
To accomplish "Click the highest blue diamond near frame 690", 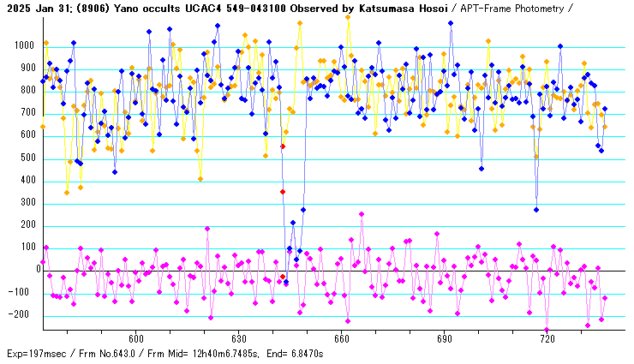I will pyautogui.click(x=451, y=23).
